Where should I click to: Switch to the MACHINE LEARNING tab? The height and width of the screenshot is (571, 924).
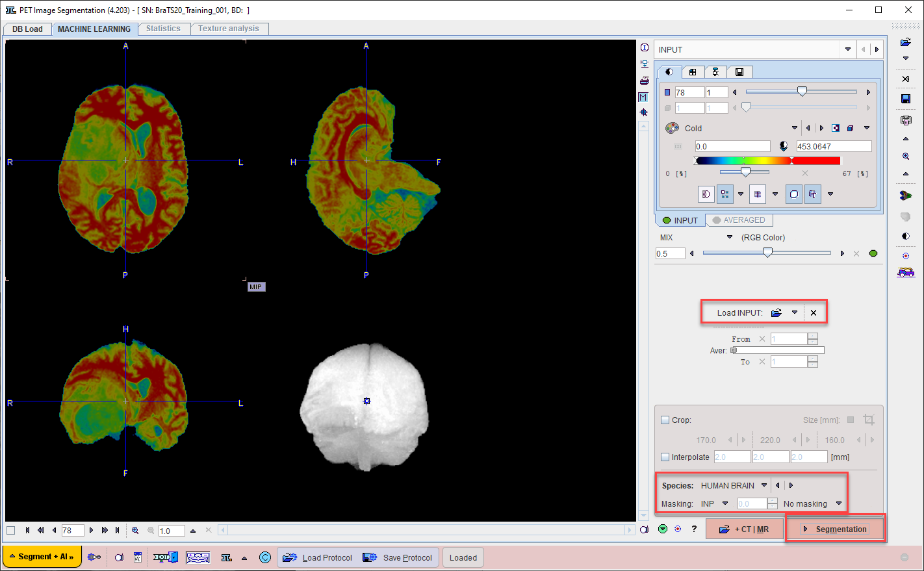tap(94, 29)
